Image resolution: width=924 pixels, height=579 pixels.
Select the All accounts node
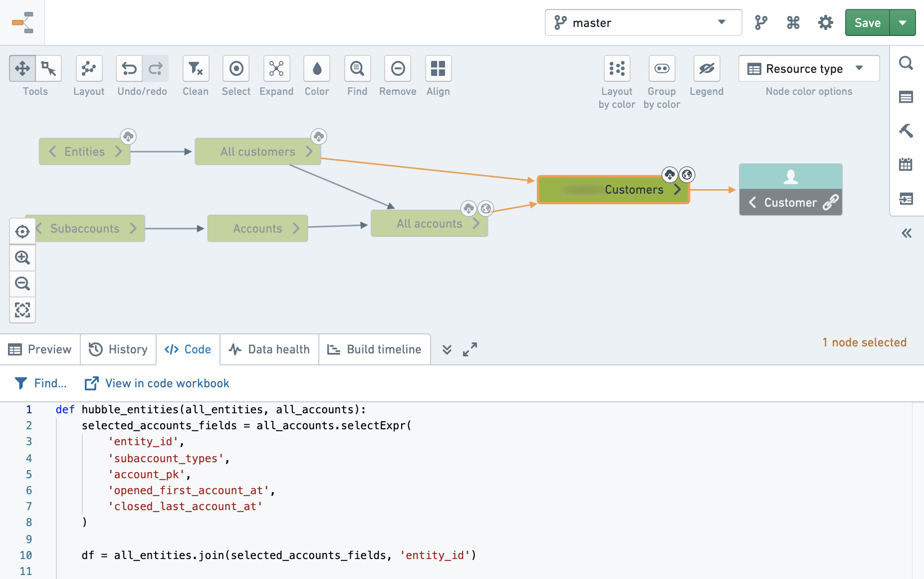(429, 224)
